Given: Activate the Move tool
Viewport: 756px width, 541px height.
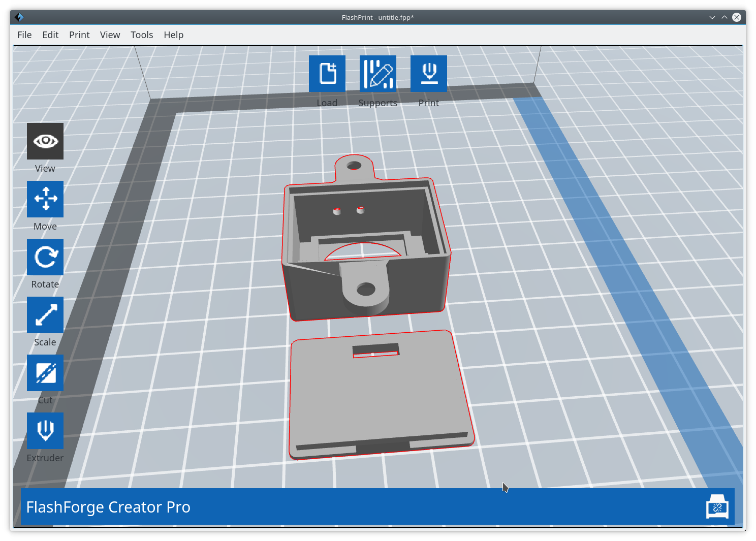Looking at the screenshot, I should 45,199.
